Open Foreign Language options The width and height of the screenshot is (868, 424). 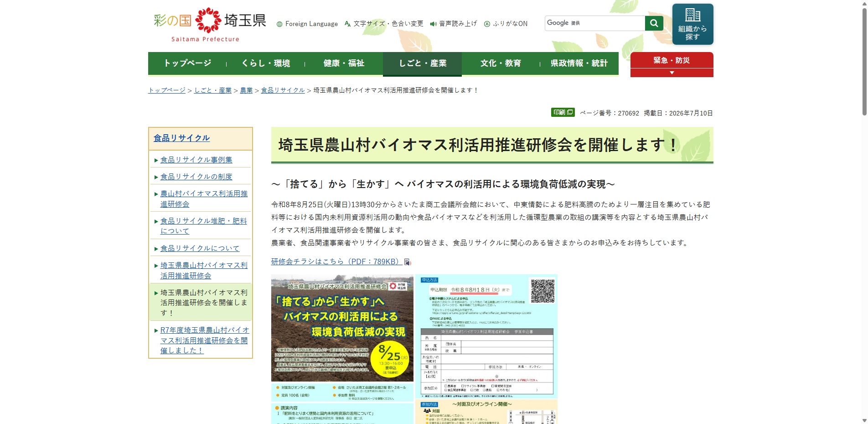[x=307, y=24]
